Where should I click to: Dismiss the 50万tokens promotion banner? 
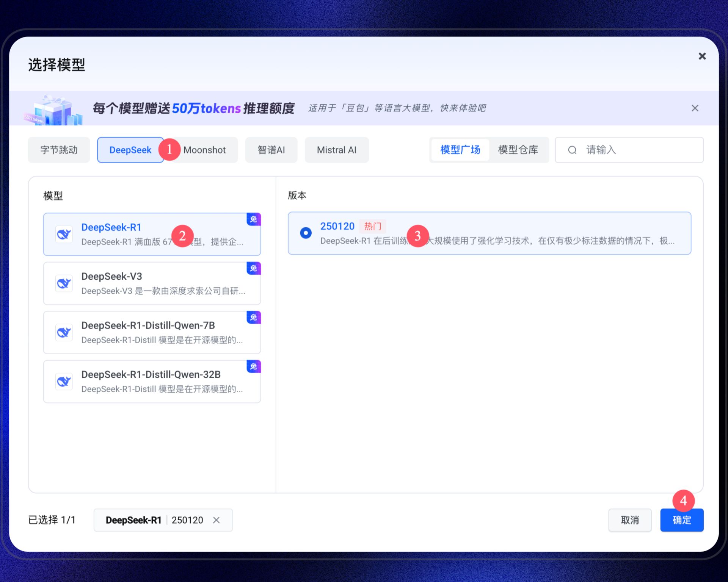click(695, 108)
